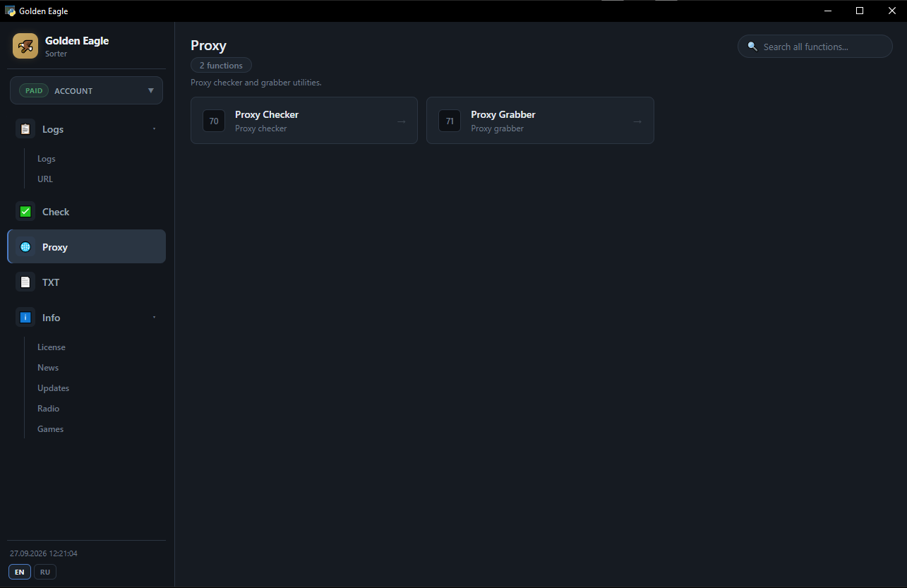Open the Radio page
Viewport: 907px width, 588px height.
[49, 409]
